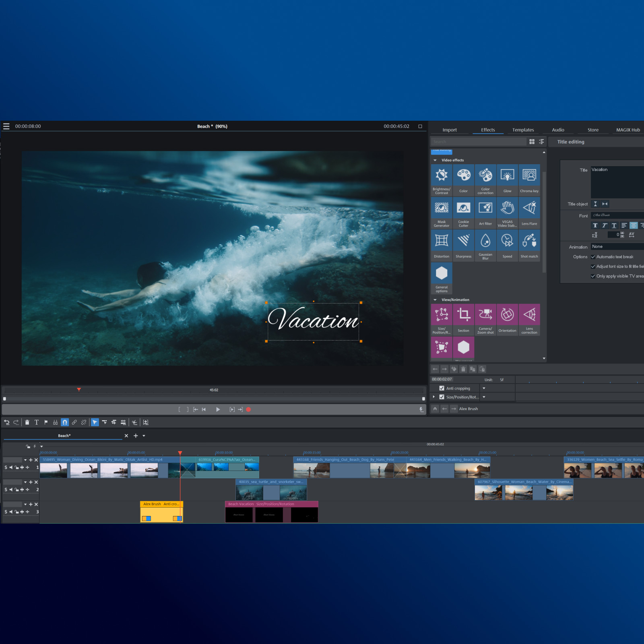Screen dimensions: 644x644
Task: Jump to the project beginning
Action: [x=204, y=409]
